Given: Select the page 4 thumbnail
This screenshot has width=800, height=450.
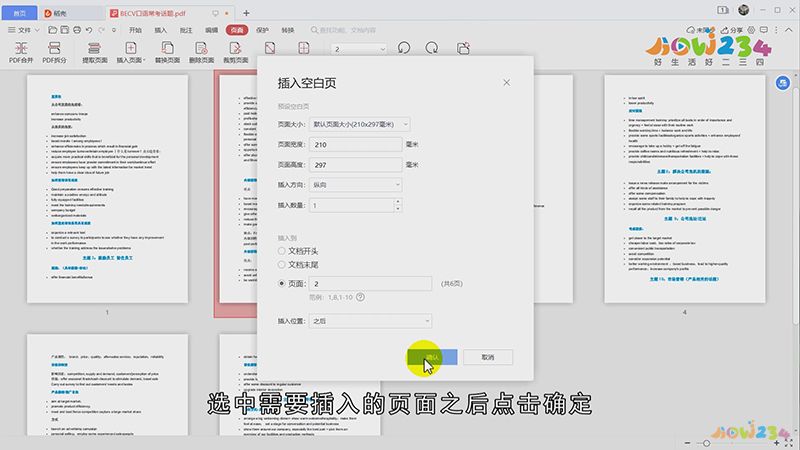Looking at the screenshot, I should (x=685, y=189).
